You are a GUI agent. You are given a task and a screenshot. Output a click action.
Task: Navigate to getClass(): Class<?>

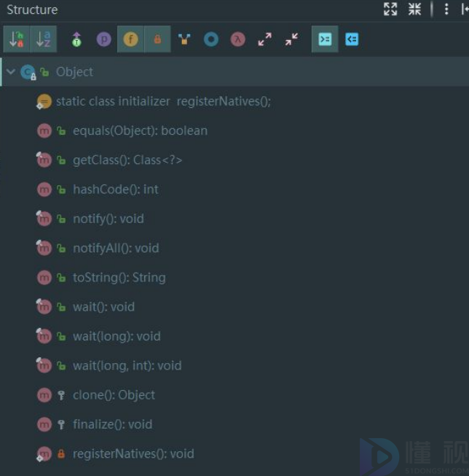pyautogui.click(x=127, y=160)
